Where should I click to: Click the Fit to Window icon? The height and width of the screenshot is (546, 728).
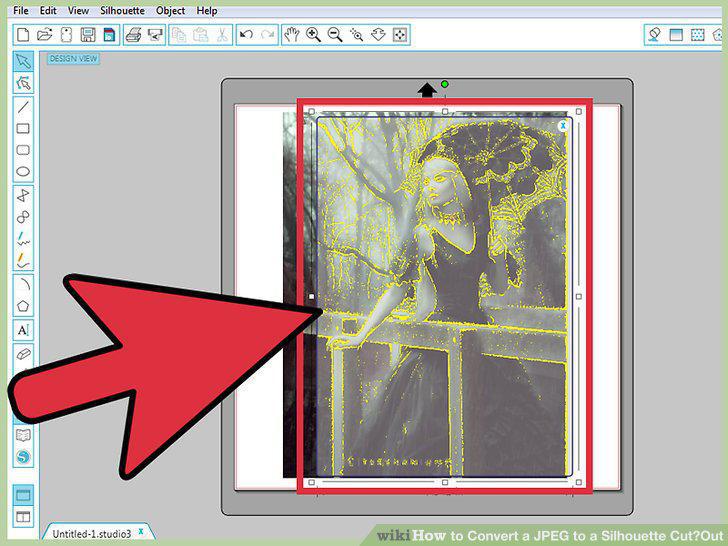[400, 35]
